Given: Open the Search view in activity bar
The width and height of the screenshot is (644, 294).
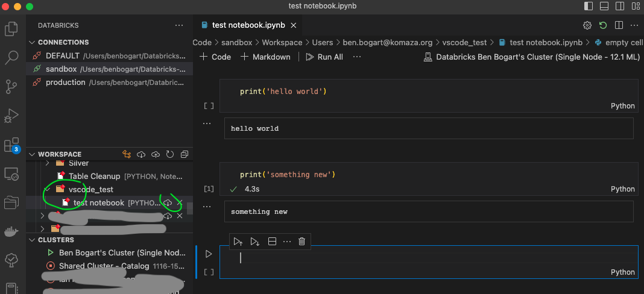Looking at the screenshot, I should coord(11,57).
